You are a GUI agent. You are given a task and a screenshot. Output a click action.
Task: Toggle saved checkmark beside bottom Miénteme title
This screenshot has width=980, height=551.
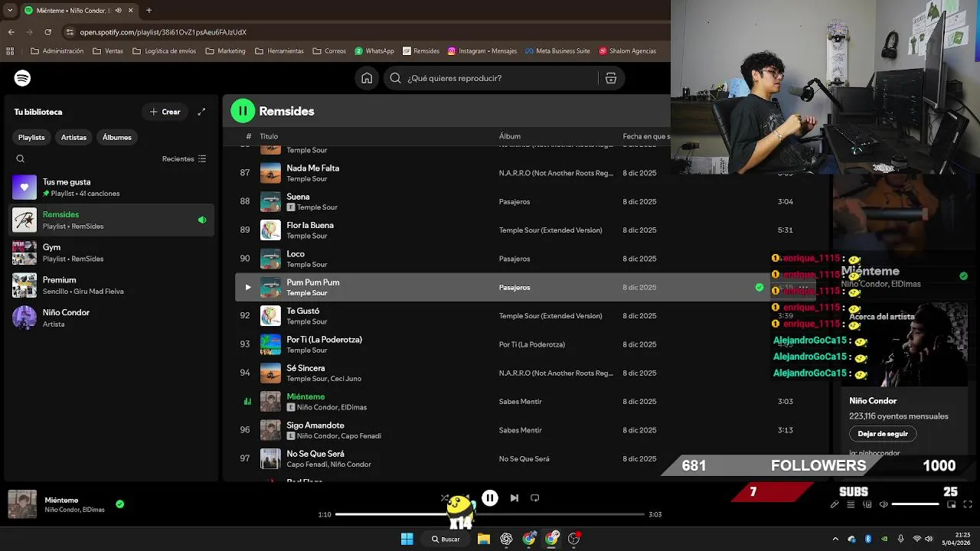click(x=120, y=504)
